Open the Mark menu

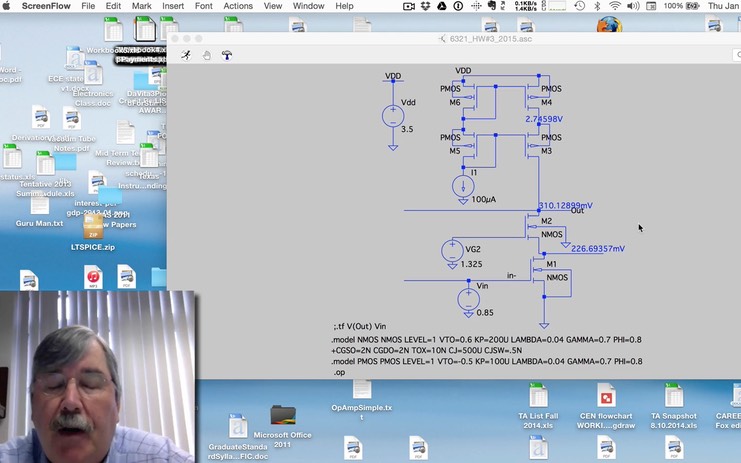(142, 6)
